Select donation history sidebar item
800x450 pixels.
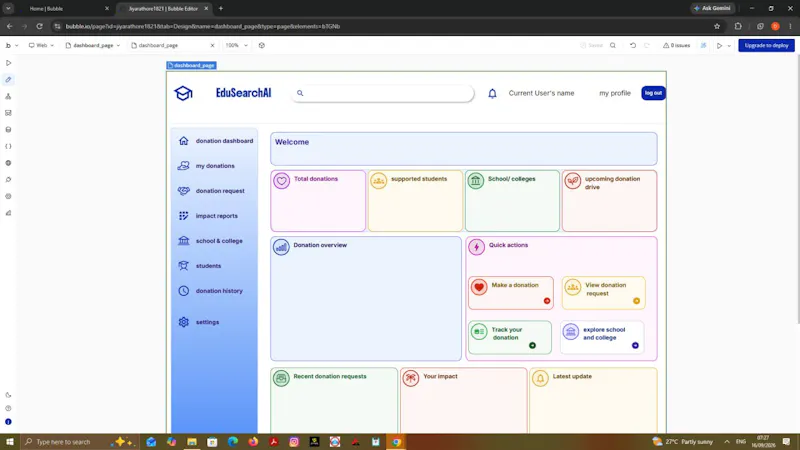tap(210, 291)
